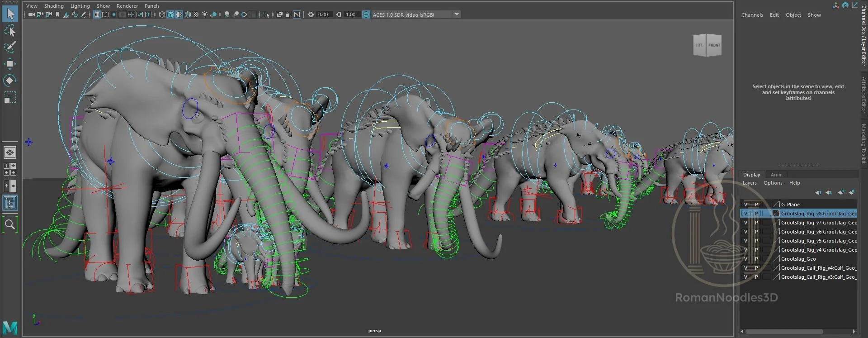
Task: Toggle X-ray display icon
Action: tap(279, 14)
